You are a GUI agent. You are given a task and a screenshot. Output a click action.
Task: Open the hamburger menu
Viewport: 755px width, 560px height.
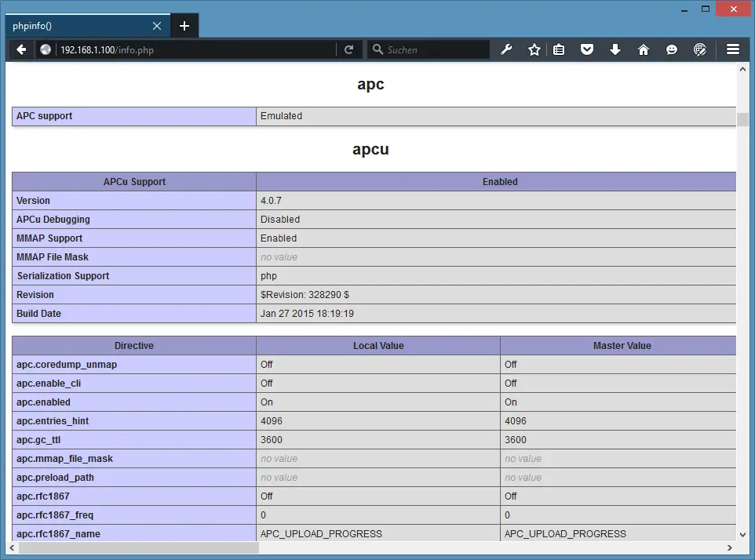[x=733, y=49]
